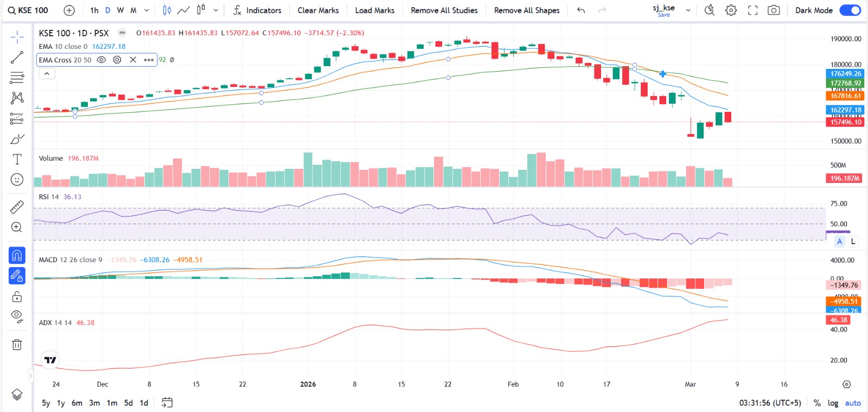Switch to the 1h timeframe

pyautogui.click(x=94, y=10)
